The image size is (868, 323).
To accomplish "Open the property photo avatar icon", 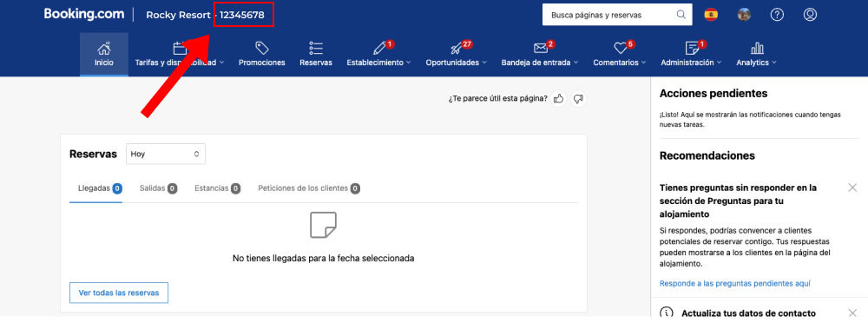I will click(x=744, y=15).
